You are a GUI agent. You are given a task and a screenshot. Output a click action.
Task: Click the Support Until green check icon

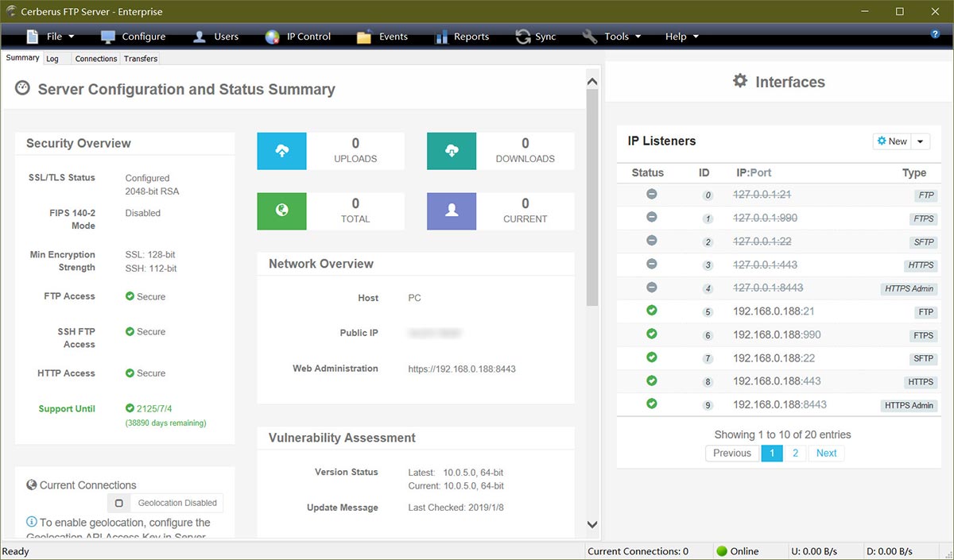point(130,408)
